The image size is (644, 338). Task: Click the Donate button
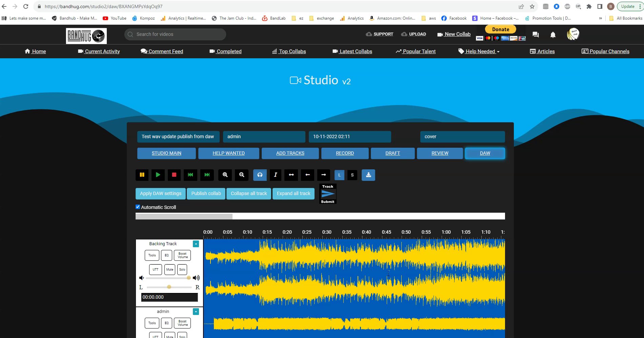[501, 29]
